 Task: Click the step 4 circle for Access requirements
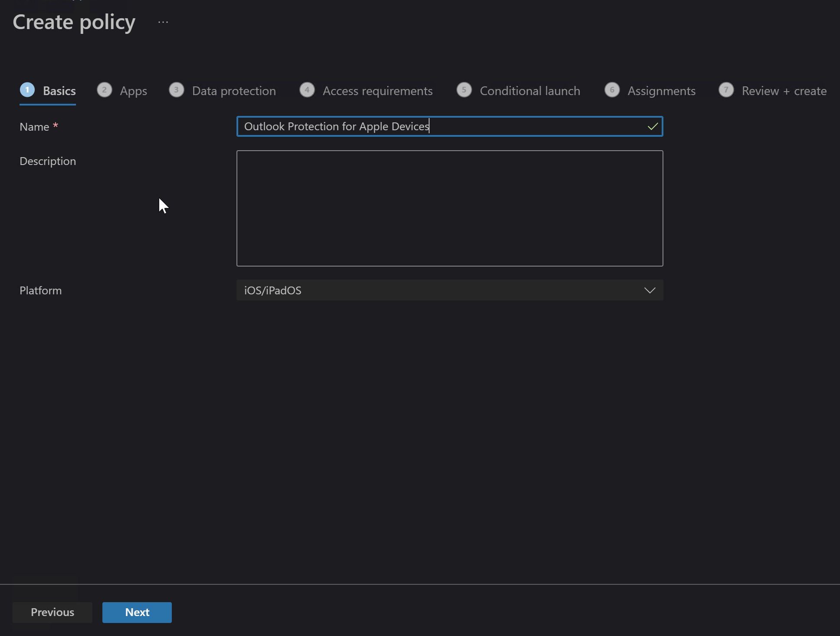click(x=307, y=90)
